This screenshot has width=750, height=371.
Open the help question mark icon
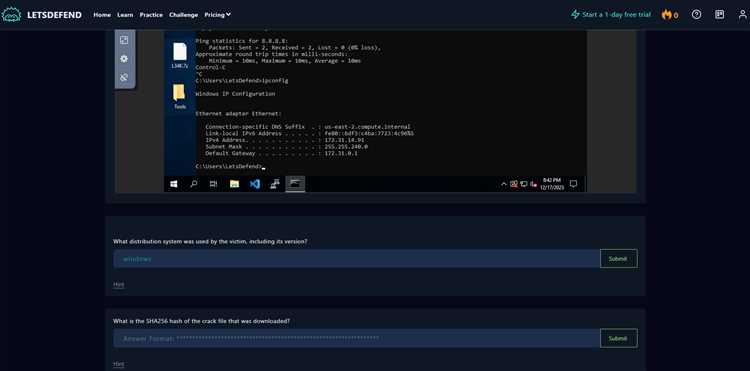(696, 15)
